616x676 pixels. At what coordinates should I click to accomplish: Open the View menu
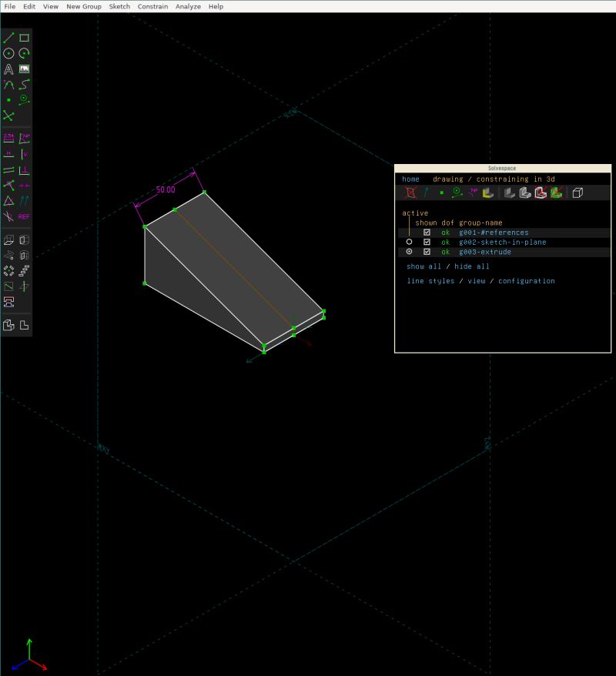coord(51,6)
